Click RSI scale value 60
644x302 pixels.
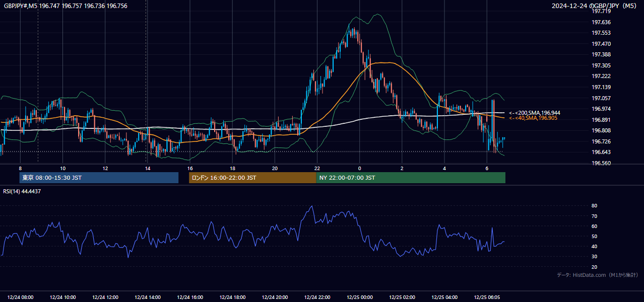tap(595, 226)
